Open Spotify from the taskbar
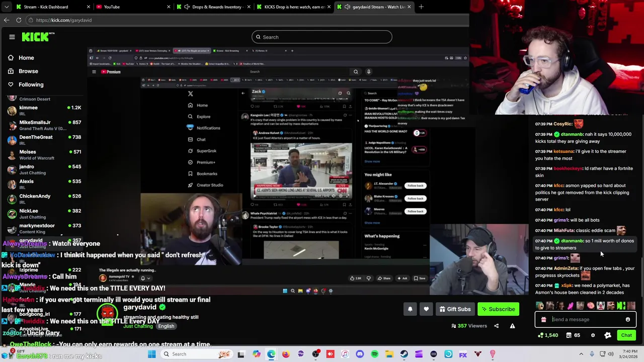This screenshot has width=644, height=362. [x=375, y=354]
